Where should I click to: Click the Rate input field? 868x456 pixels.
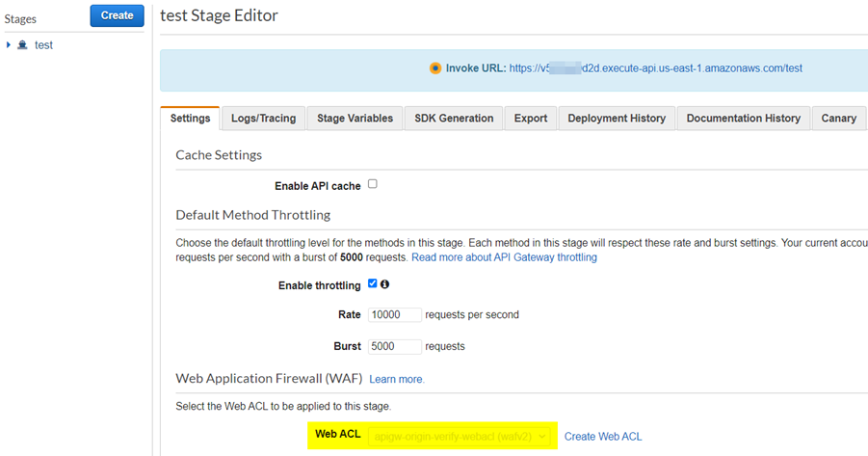(395, 314)
